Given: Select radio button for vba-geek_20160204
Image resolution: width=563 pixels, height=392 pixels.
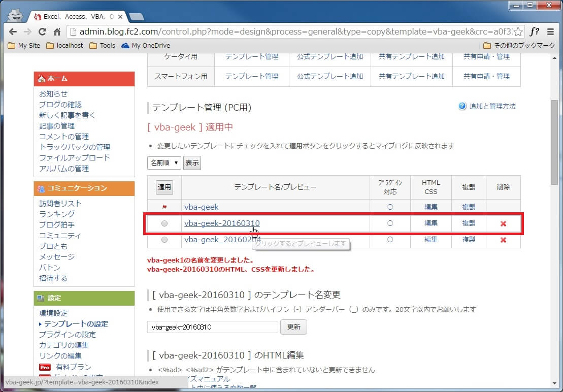Looking at the screenshot, I should tap(164, 240).
